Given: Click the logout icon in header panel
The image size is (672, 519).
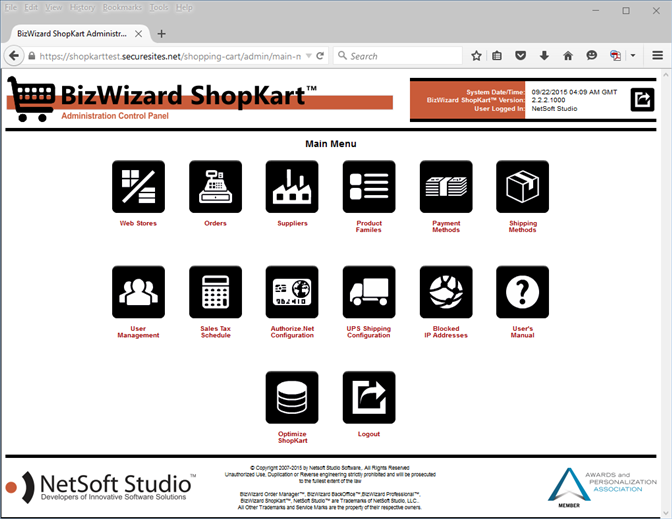Looking at the screenshot, I should point(642,99).
